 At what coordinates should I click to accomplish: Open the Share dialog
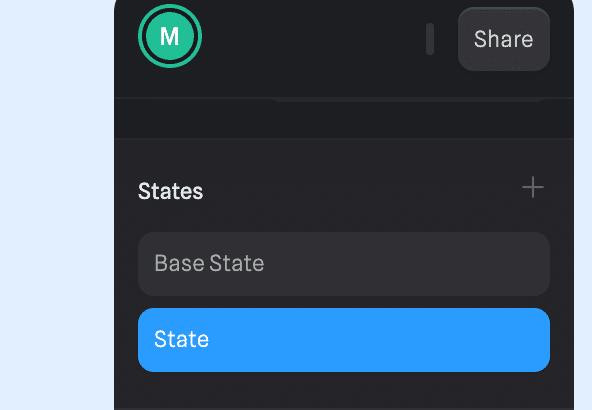point(504,39)
